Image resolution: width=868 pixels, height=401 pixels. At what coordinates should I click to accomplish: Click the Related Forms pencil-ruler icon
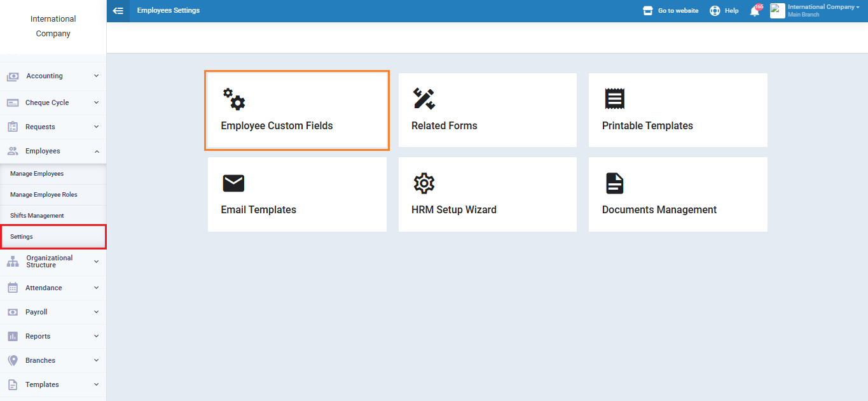(424, 99)
